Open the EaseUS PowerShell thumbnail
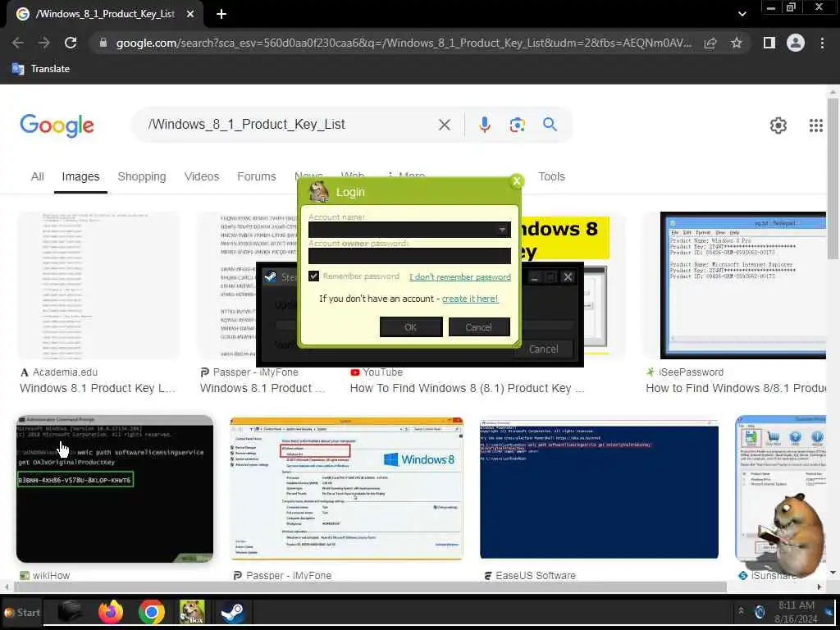840x630 pixels. pyautogui.click(x=599, y=489)
